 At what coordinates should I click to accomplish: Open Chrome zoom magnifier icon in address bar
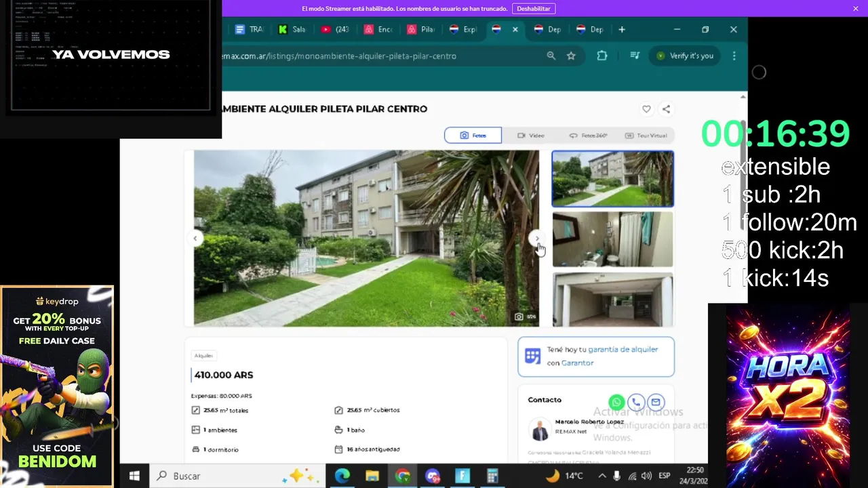(x=551, y=56)
